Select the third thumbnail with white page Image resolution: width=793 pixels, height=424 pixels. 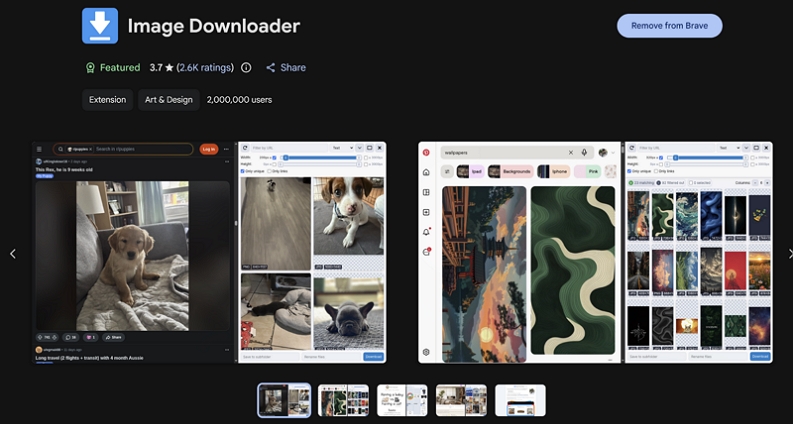tap(402, 400)
